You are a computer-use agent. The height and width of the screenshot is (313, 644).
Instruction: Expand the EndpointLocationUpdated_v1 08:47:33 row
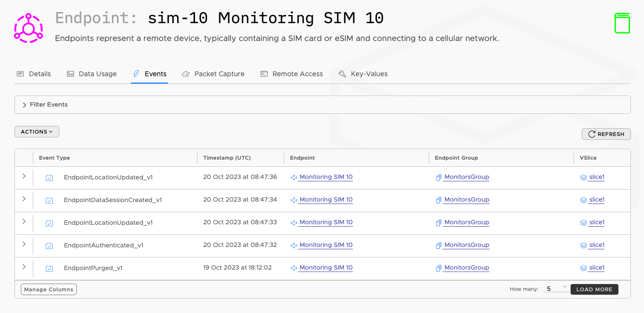(24, 222)
